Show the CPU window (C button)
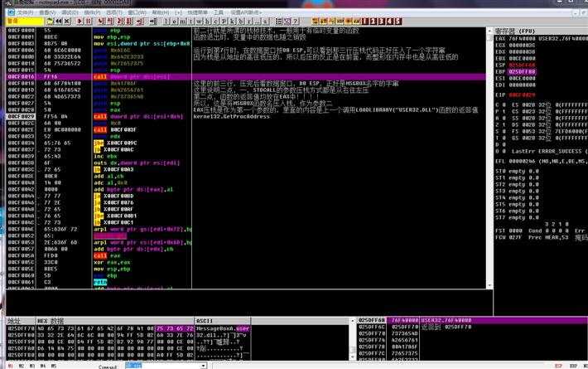Screen dimensions: 588x369 coord(215,22)
